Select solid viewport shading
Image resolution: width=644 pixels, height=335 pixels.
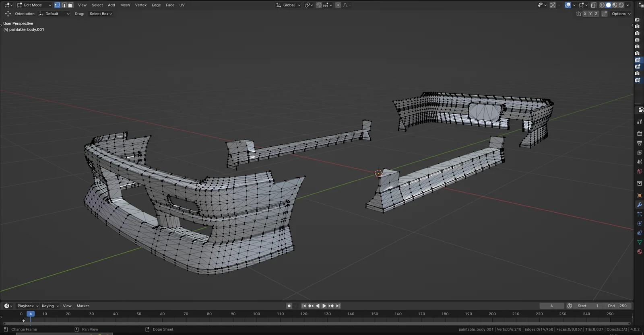tap(609, 5)
